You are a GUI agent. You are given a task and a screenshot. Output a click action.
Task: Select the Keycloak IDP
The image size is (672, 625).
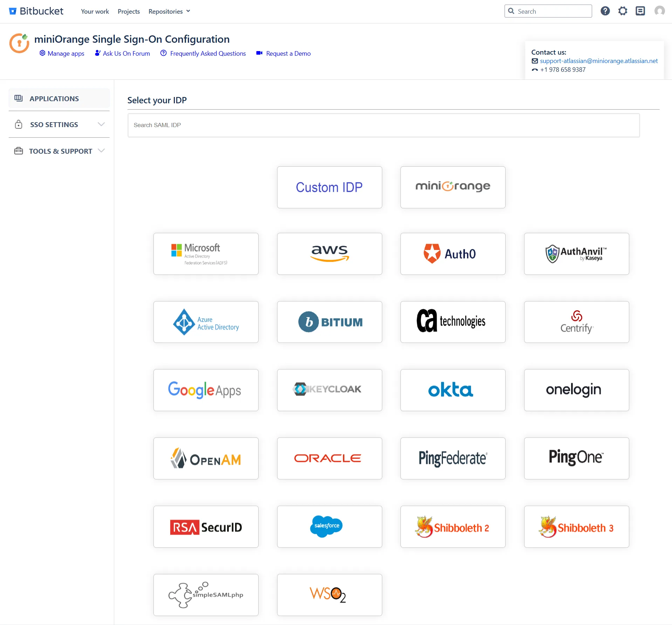point(329,390)
